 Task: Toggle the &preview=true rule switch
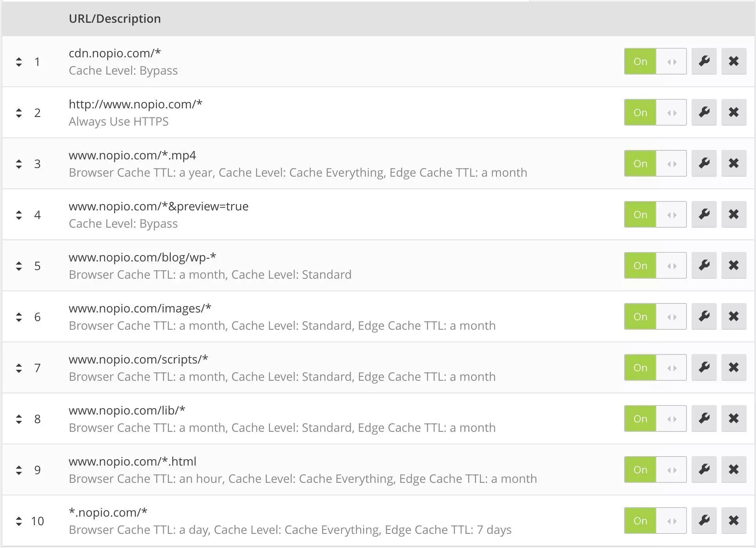[655, 214]
